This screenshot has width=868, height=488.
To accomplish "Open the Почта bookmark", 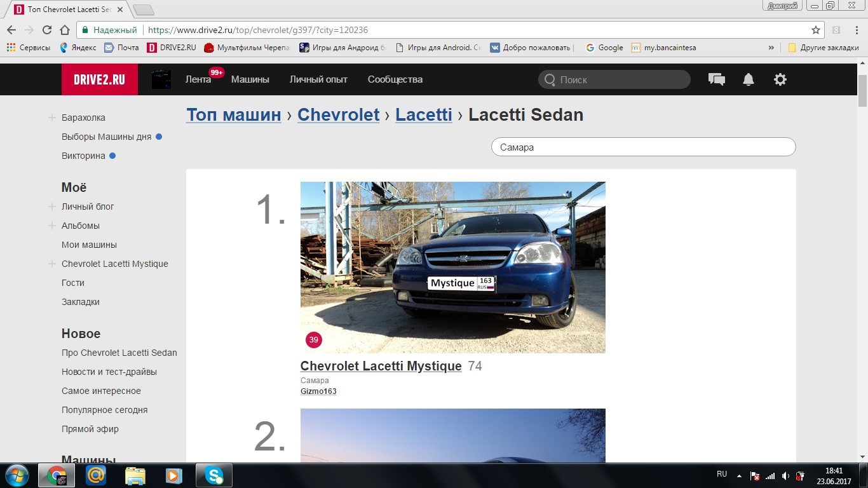I will (121, 48).
